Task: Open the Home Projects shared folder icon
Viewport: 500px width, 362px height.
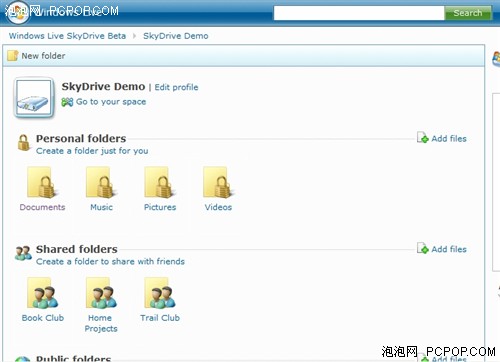Action: 101,293
